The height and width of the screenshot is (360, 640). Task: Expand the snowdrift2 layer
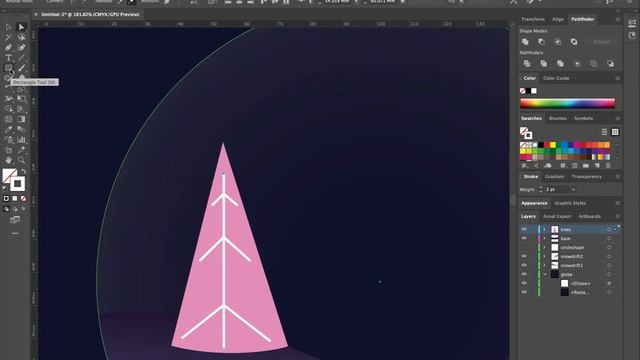tap(544, 256)
